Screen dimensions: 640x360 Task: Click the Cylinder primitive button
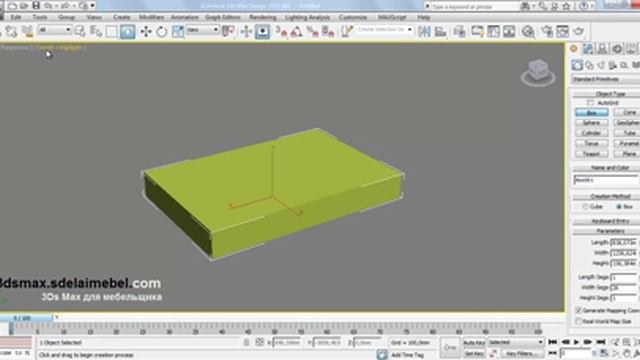tap(591, 133)
